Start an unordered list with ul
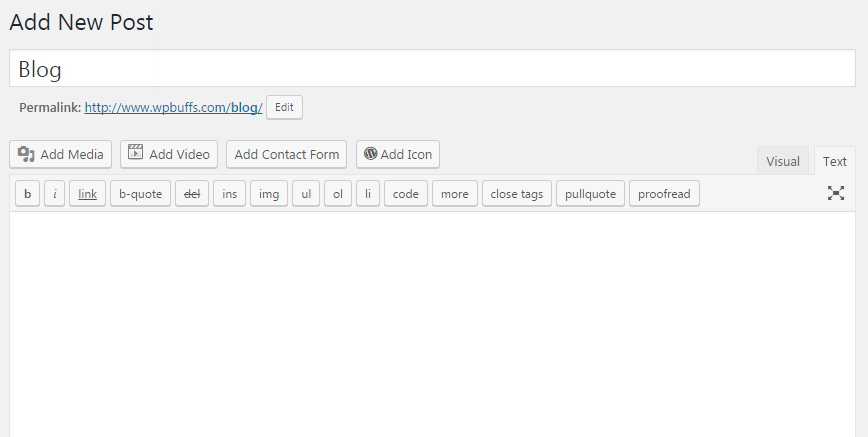868x437 pixels. tap(305, 194)
